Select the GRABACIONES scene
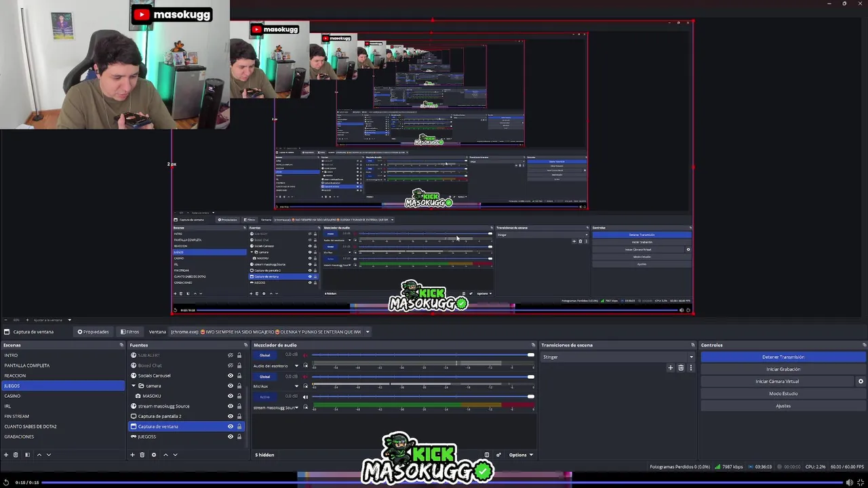 pyautogui.click(x=62, y=436)
